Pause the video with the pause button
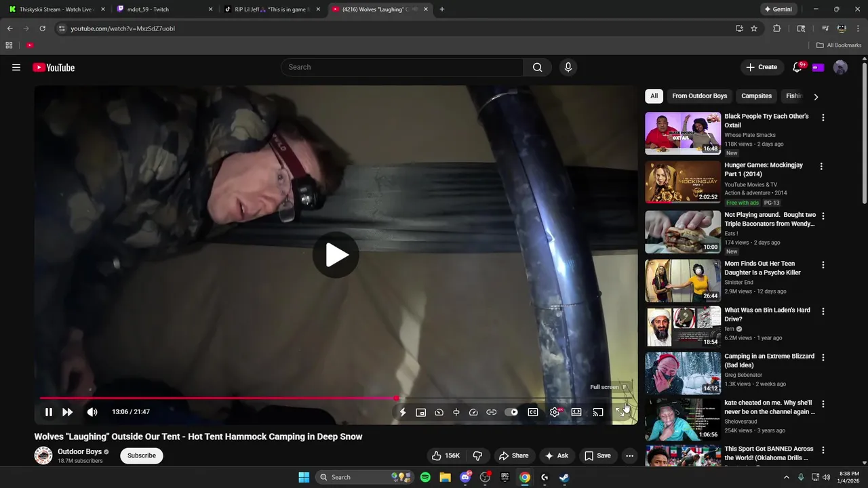This screenshot has width=868, height=488. pyautogui.click(x=49, y=412)
